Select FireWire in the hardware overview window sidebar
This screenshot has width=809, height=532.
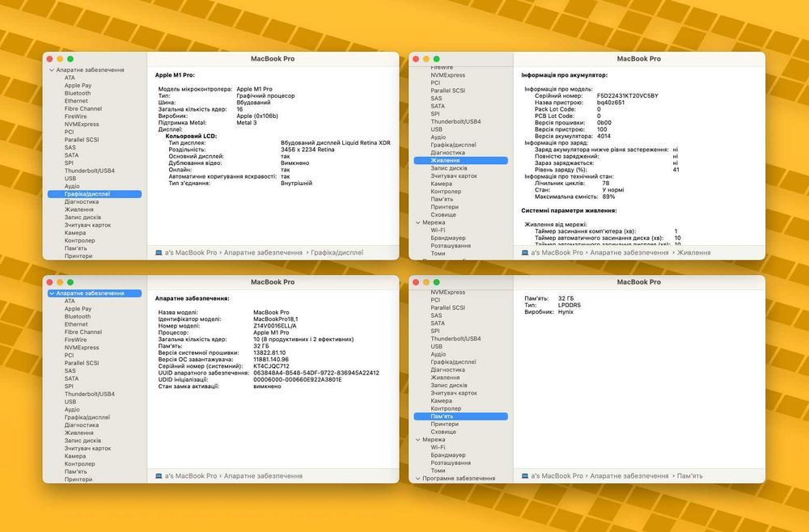[x=75, y=340]
